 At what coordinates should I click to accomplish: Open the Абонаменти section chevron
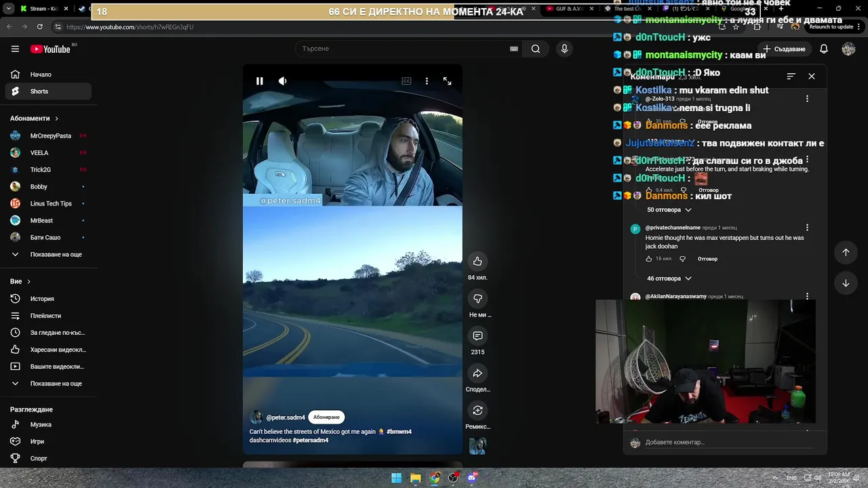click(56, 119)
